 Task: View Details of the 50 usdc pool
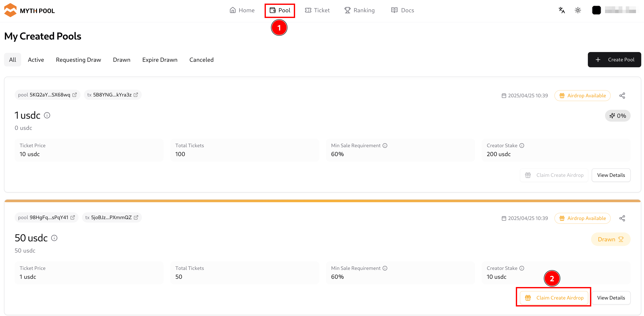coord(611,298)
